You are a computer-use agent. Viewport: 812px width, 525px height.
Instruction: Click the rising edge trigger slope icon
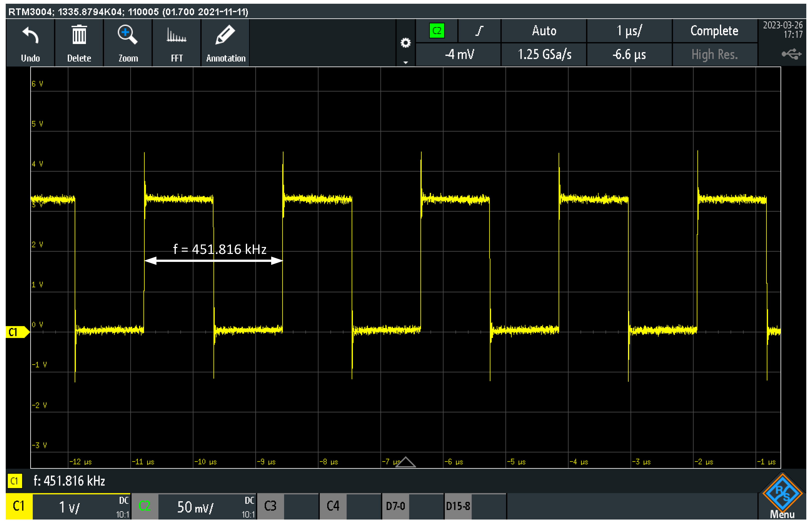coord(479,31)
